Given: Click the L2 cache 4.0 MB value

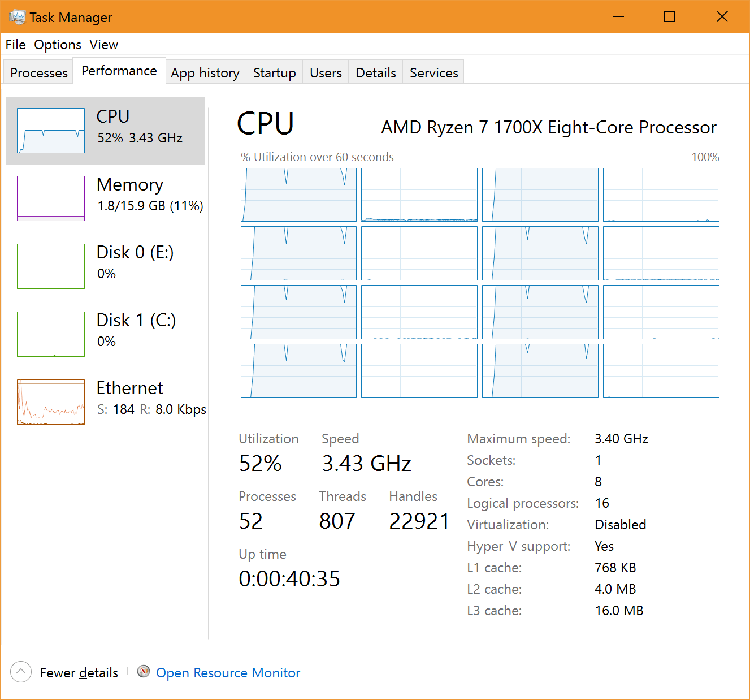Looking at the screenshot, I should pos(615,589).
